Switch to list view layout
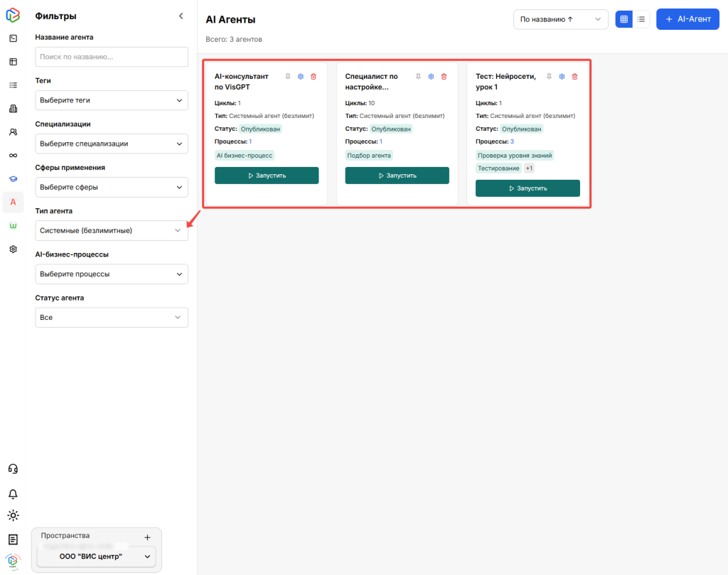 click(641, 19)
